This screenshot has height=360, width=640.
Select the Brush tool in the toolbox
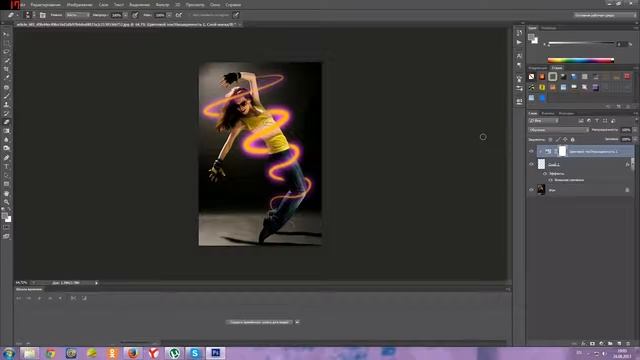pyautogui.click(x=6, y=96)
